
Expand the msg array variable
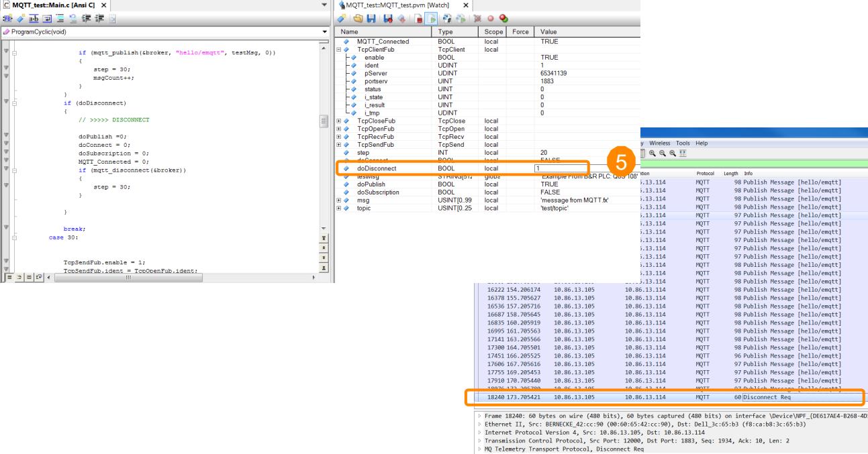[339, 201]
